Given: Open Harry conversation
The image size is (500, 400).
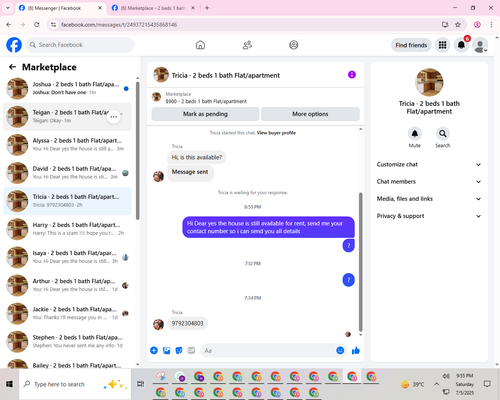Looking at the screenshot, I should (67, 229).
